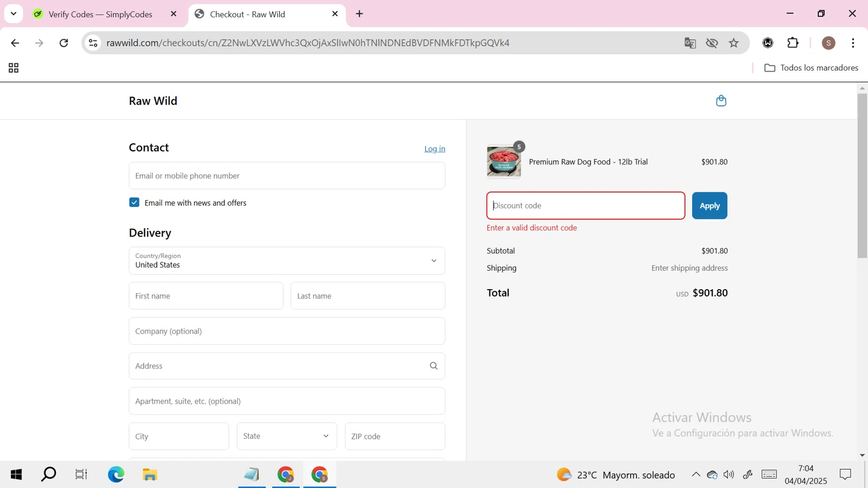Viewport: 868px width, 488px height.
Task: Focus the Email or mobile phone number field
Action: pyautogui.click(x=287, y=176)
